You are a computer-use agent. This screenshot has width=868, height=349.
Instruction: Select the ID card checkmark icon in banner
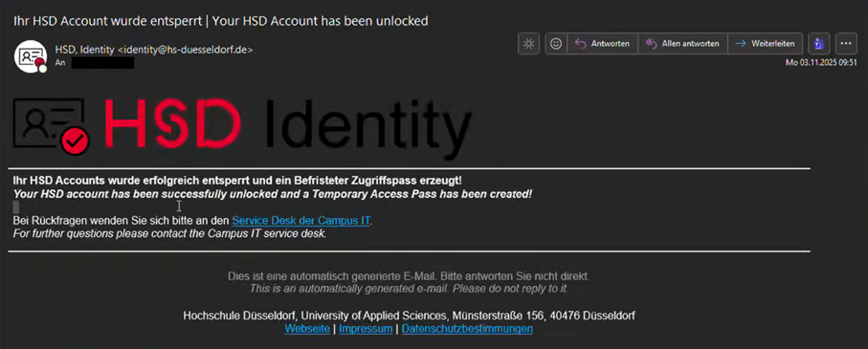click(x=51, y=126)
